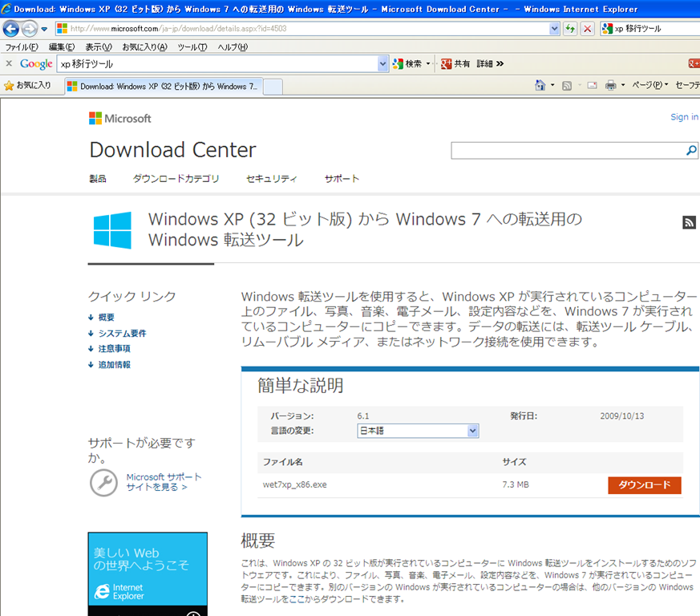Click the Google+ 共有 share button
This screenshot has width=700, height=616.
[x=455, y=64]
